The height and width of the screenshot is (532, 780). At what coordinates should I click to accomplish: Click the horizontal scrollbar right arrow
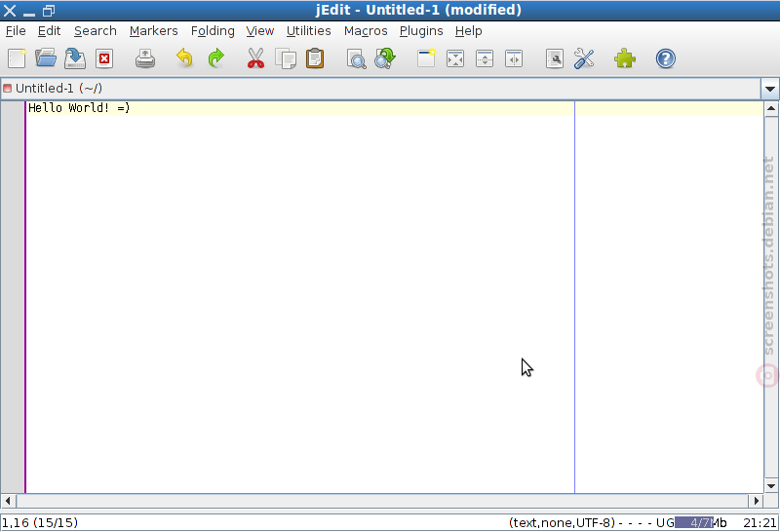pyautogui.click(x=757, y=501)
